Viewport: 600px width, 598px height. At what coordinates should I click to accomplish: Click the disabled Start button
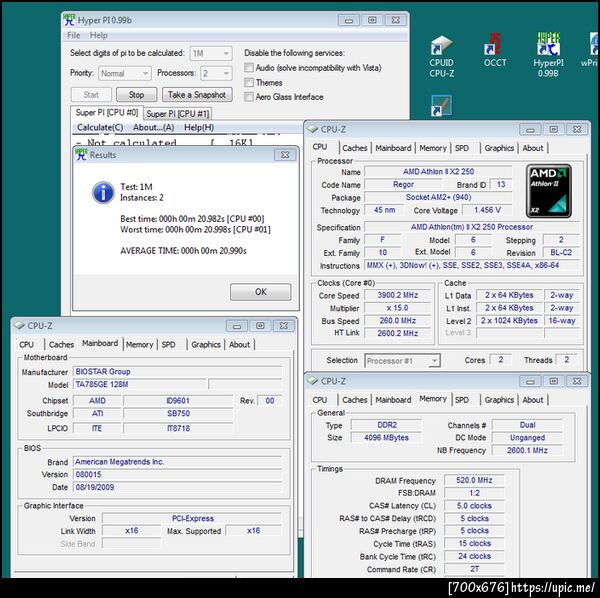(91, 95)
